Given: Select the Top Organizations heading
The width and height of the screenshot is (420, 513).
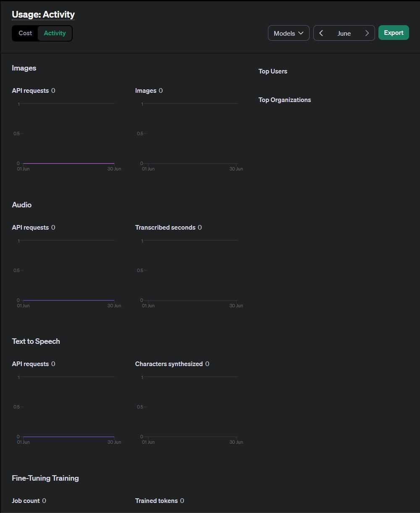Looking at the screenshot, I should [285, 100].
